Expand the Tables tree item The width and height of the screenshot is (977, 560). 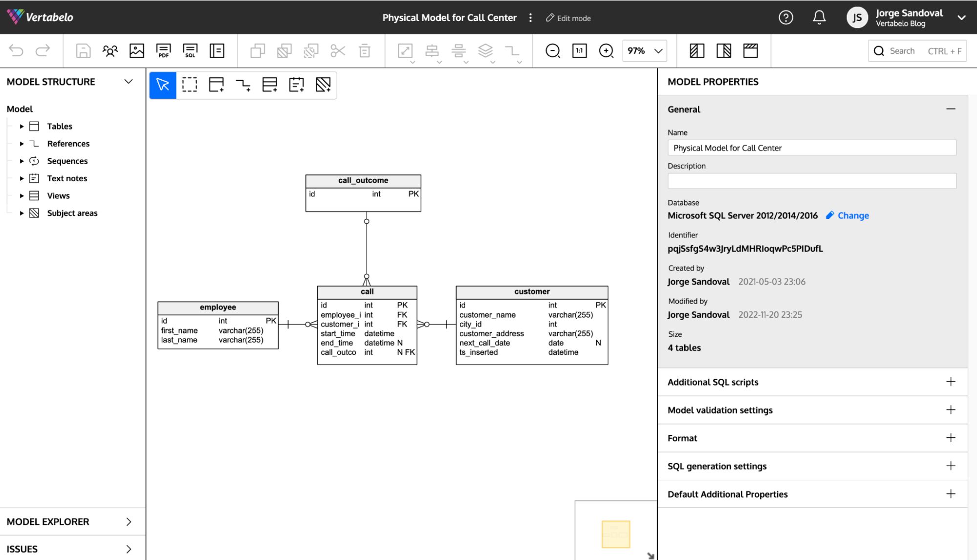(x=21, y=126)
